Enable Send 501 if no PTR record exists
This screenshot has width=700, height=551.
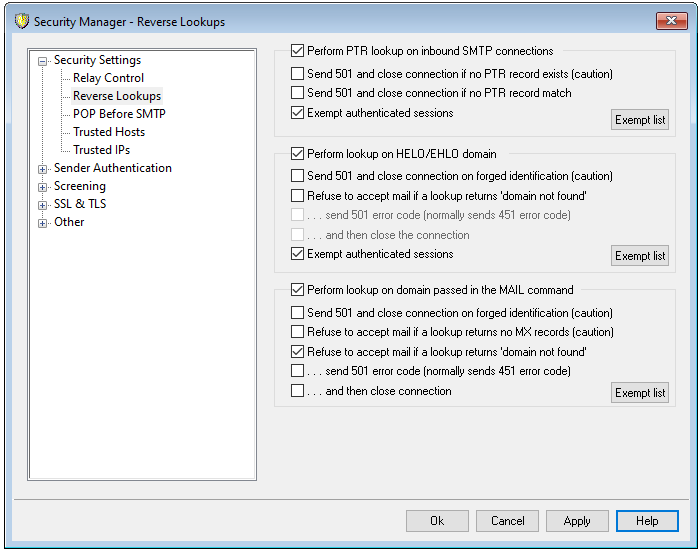(x=297, y=74)
